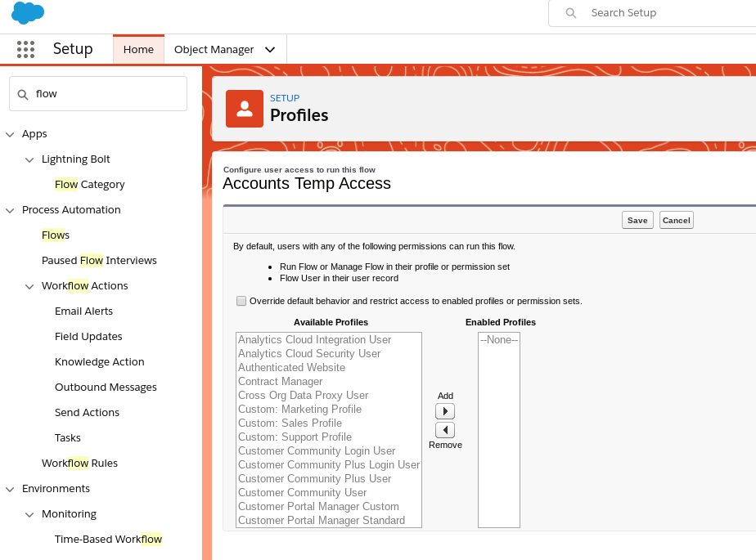Enable Override default behavior checkbox

tap(241, 301)
